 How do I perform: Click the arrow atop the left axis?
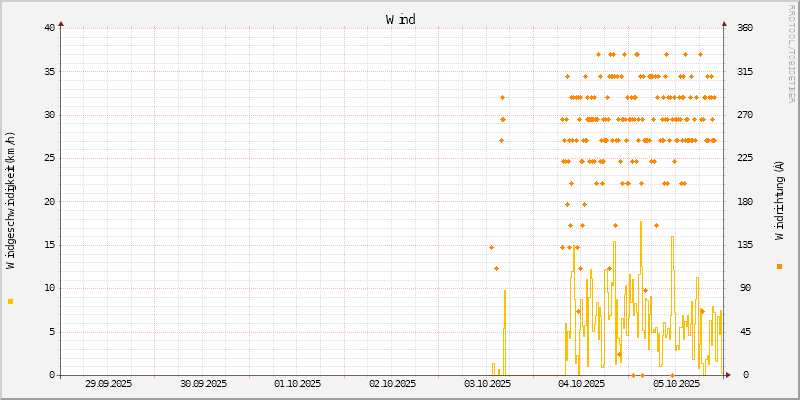coord(61,22)
